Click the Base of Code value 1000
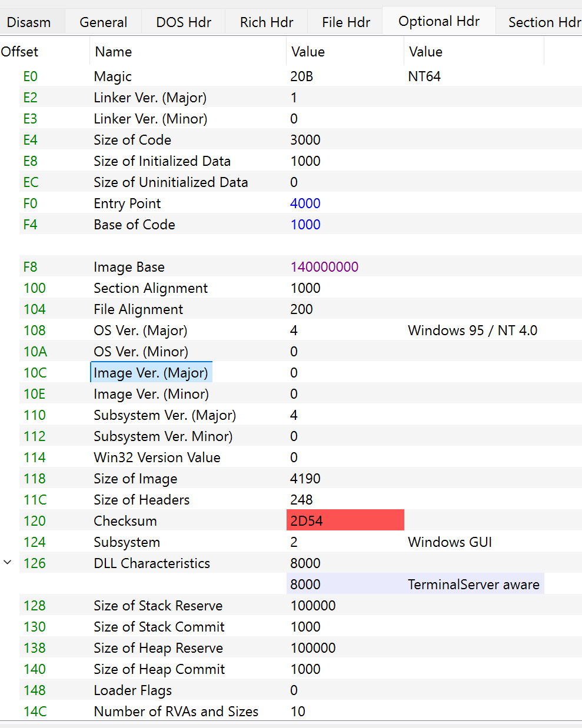 305,225
